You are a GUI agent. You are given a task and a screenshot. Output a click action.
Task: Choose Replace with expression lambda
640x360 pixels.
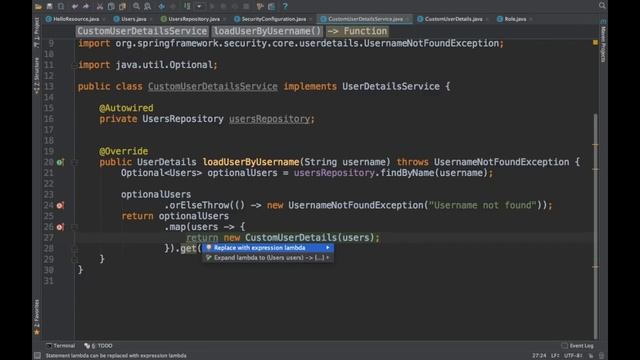pos(268,248)
